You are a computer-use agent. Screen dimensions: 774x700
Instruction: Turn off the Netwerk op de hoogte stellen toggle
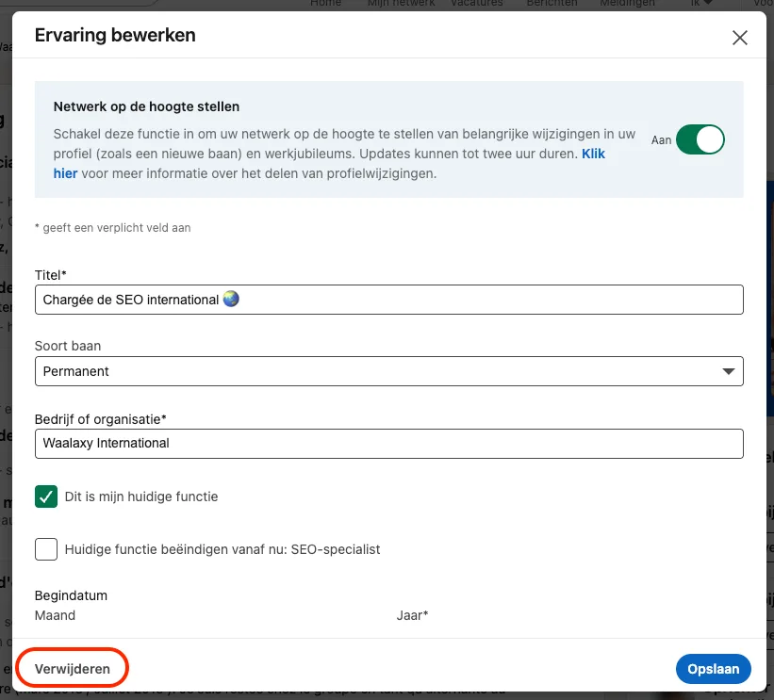700,139
